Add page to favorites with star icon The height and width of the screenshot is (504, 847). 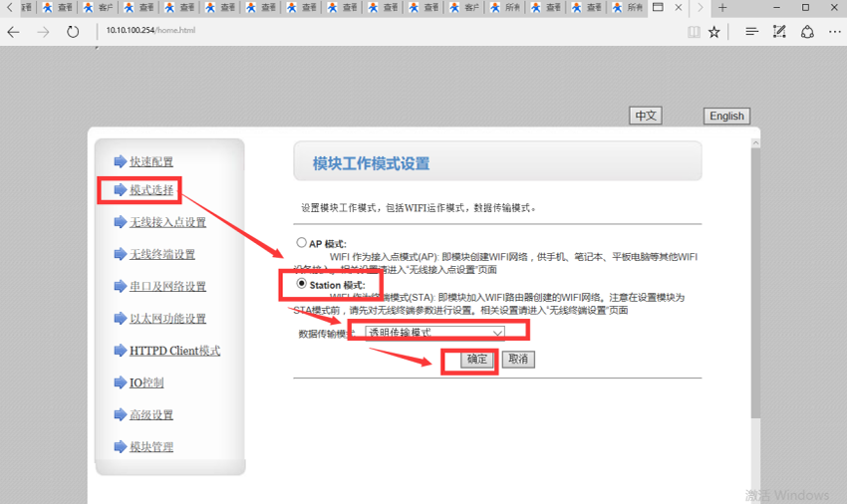(714, 32)
